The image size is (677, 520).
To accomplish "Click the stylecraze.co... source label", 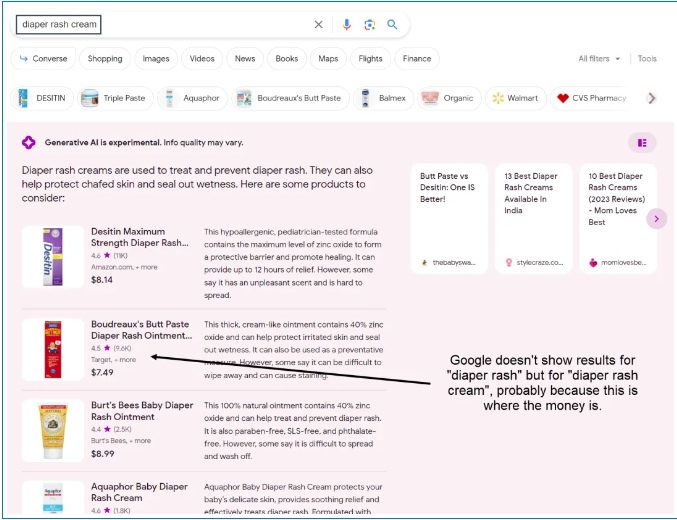I will (x=534, y=263).
